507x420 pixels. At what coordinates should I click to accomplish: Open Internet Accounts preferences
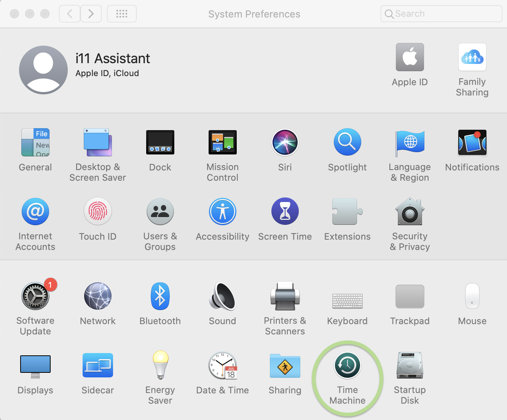pyautogui.click(x=35, y=212)
